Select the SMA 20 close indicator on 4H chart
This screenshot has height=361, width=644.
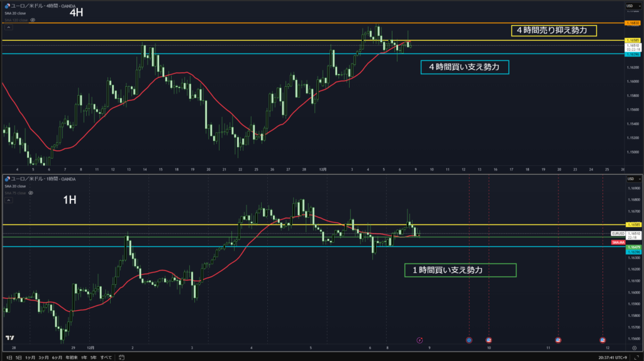coord(16,14)
